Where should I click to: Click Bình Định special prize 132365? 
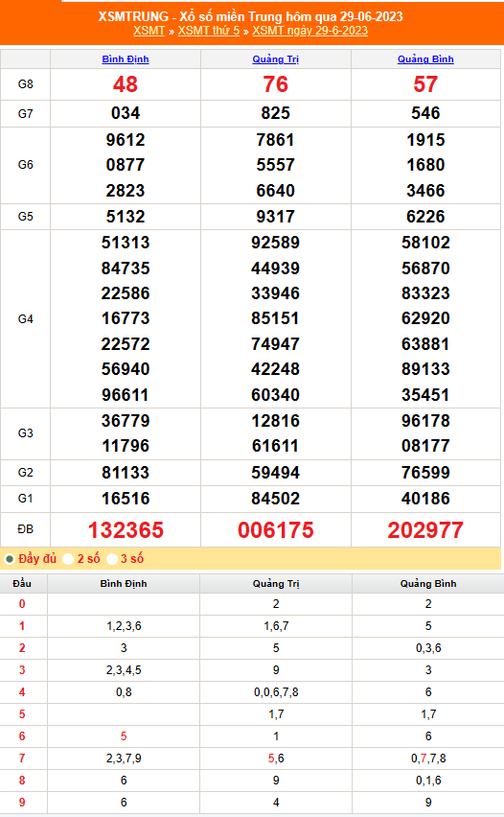126,530
